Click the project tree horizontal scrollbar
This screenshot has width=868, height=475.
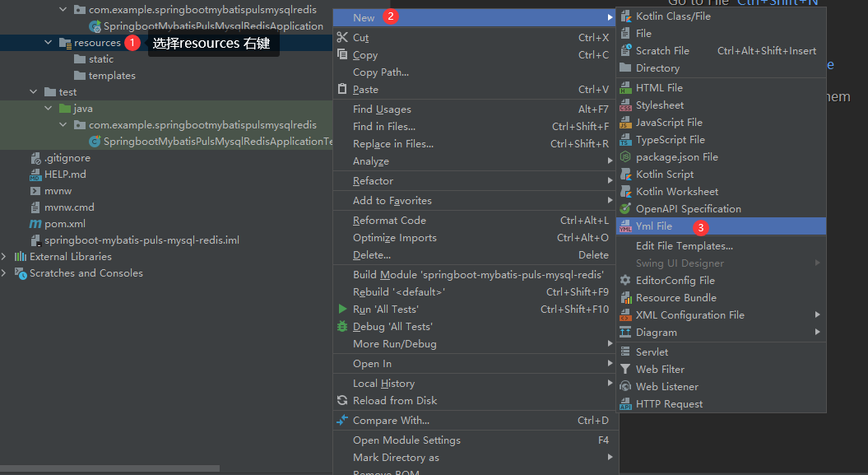click(109, 468)
